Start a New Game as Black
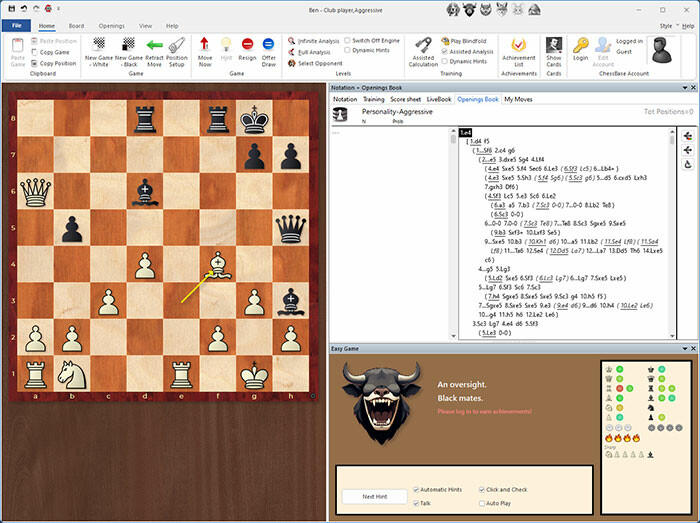The height and width of the screenshot is (523, 700). point(128,51)
